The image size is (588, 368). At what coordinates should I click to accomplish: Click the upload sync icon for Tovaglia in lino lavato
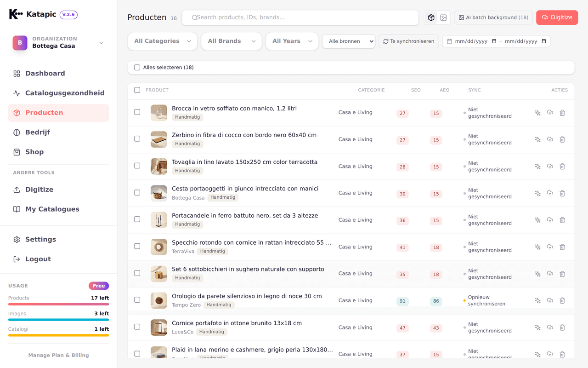coord(550,167)
